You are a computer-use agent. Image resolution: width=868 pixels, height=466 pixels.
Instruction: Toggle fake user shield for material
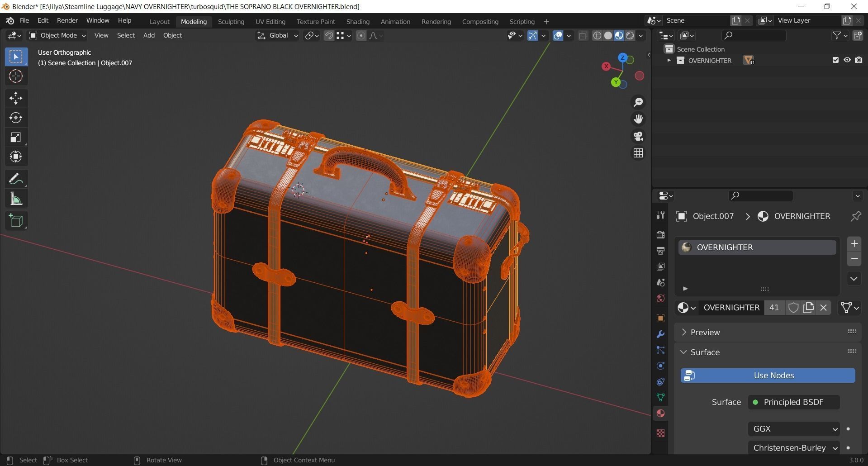coord(793,308)
